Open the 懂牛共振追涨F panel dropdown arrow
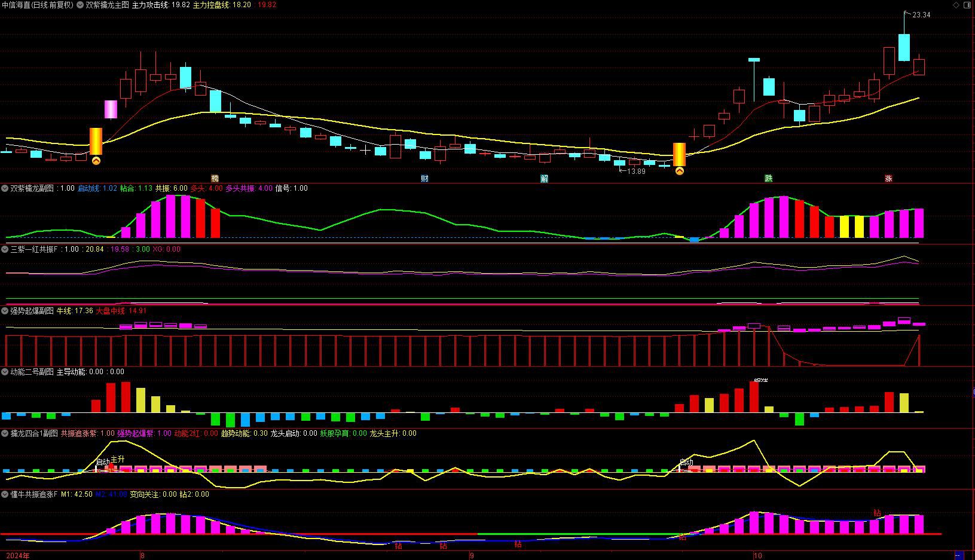 (x=5, y=494)
